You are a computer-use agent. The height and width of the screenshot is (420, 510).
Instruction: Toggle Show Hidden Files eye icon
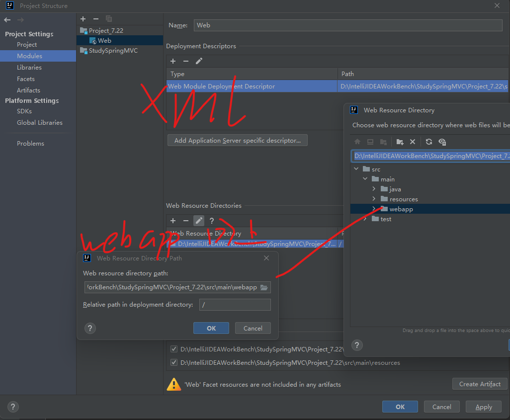click(x=442, y=142)
